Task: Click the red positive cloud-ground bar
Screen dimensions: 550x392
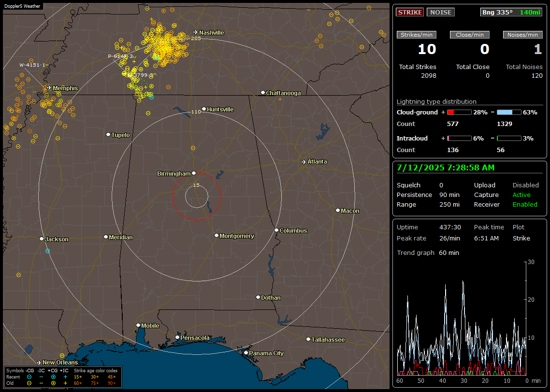Action: pyautogui.click(x=459, y=112)
